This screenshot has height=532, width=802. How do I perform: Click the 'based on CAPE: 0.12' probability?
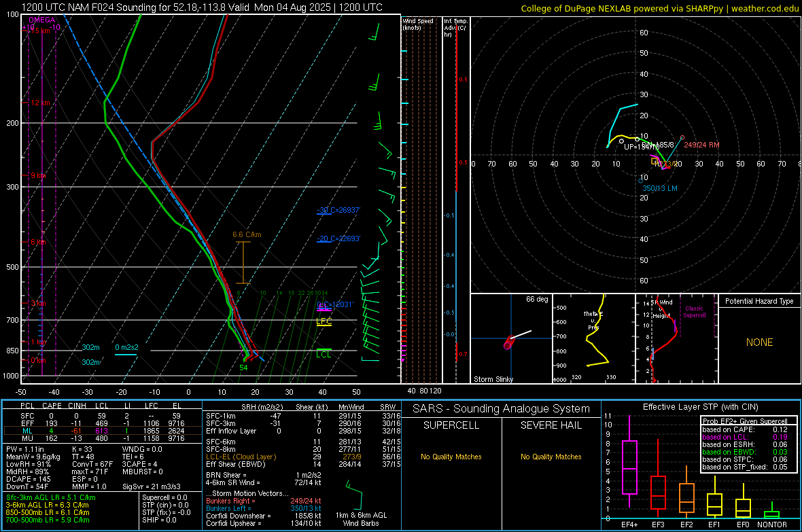pyautogui.click(x=745, y=429)
